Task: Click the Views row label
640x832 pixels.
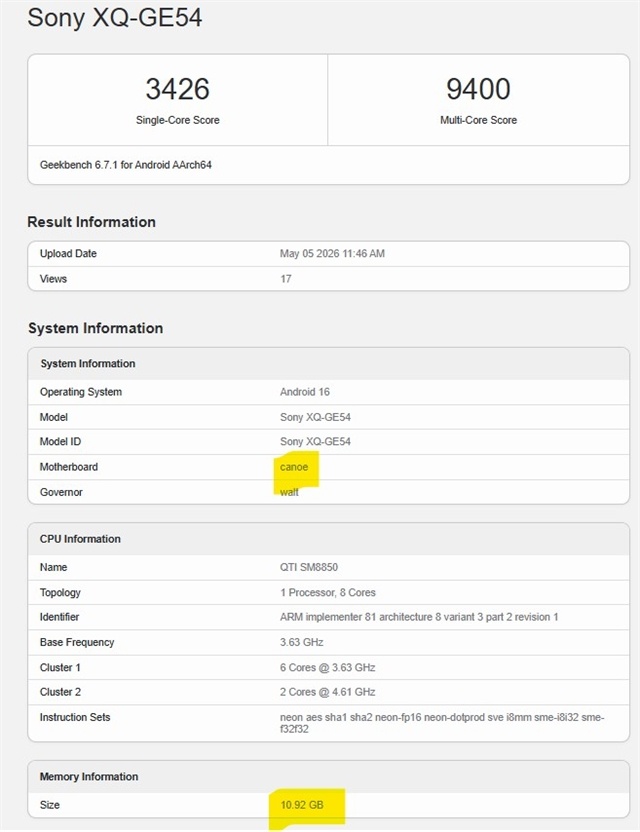Action: click(53, 279)
